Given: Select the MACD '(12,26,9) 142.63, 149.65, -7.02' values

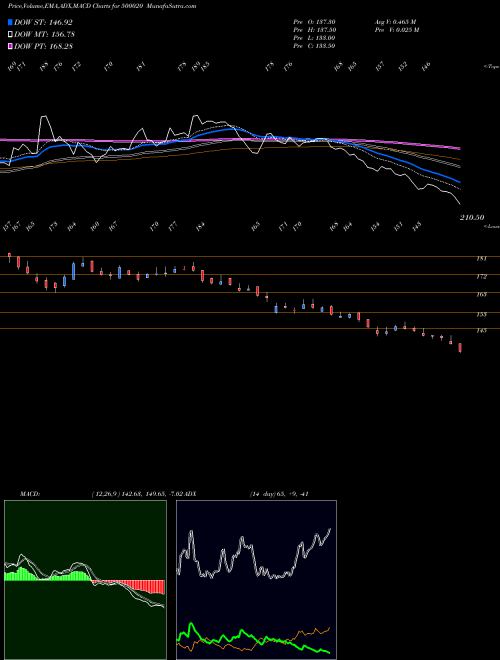Looking at the screenshot, I should tap(138, 494).
